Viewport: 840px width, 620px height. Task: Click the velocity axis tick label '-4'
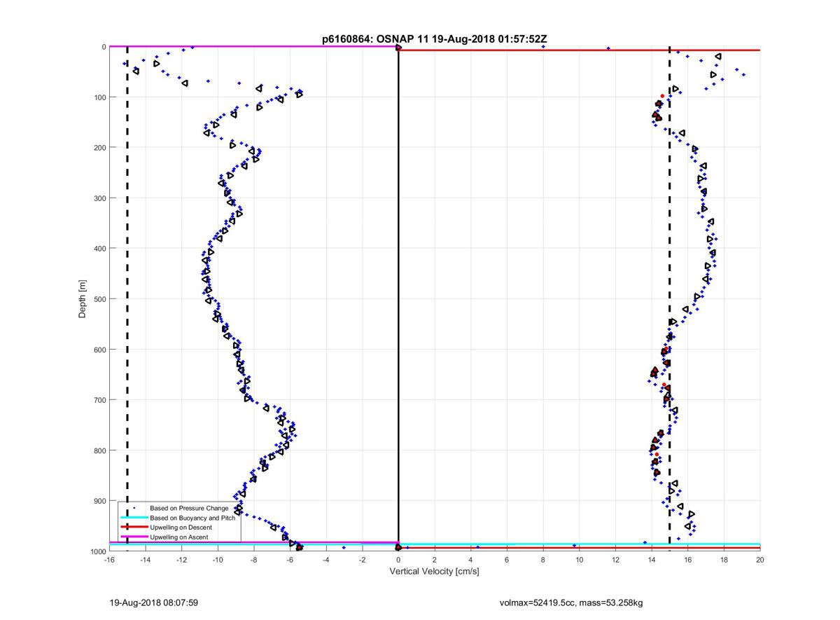click(325, 560)
